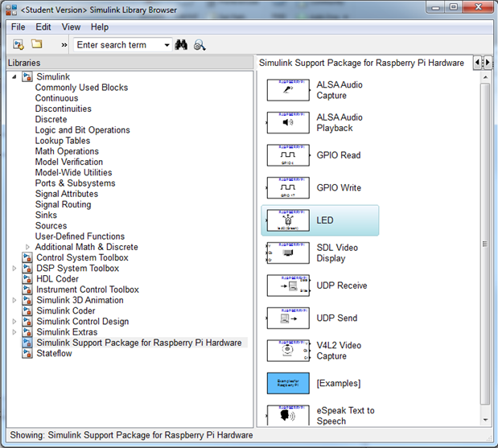This screenshot has height=448, width=498.
Task: Choose the SDL Video Display block icon
Action: click(288, 253)
